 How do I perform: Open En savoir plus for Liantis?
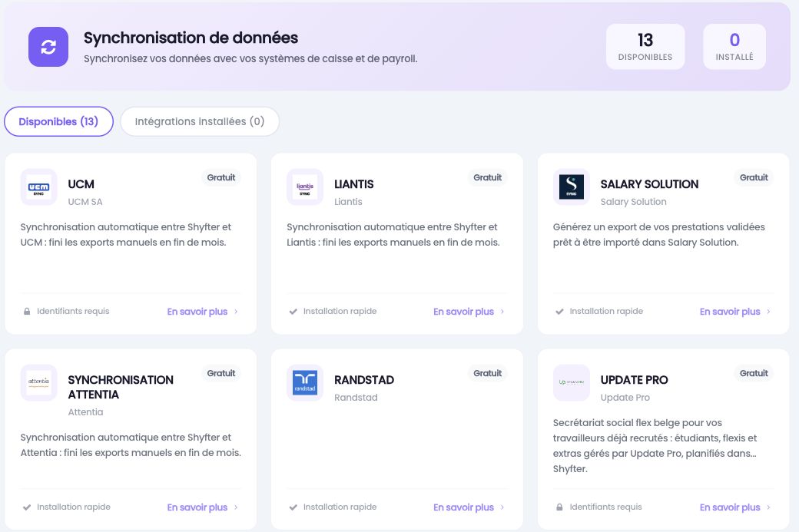coord(464,312)
